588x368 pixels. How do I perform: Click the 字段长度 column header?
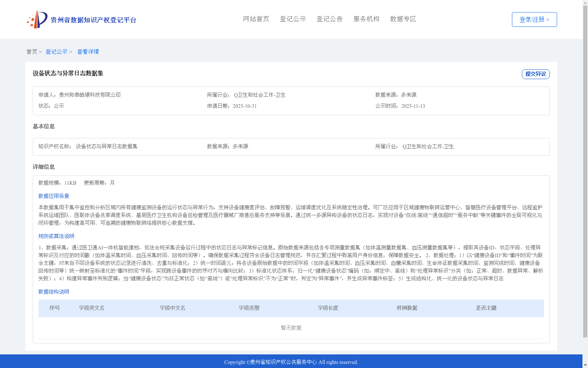[328, 308]
